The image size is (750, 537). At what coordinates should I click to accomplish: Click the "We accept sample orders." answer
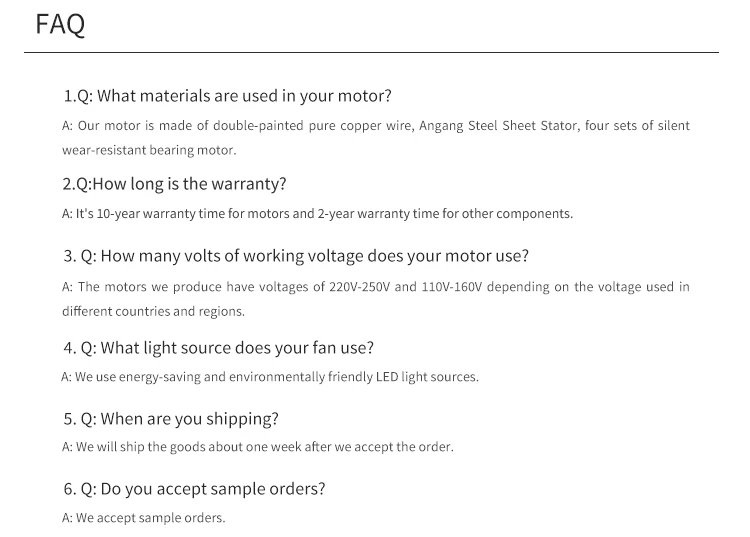144,518
